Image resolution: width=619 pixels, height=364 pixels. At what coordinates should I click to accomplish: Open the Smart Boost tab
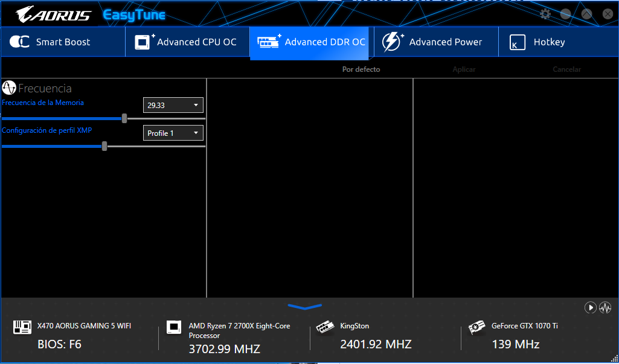(63, 42)
